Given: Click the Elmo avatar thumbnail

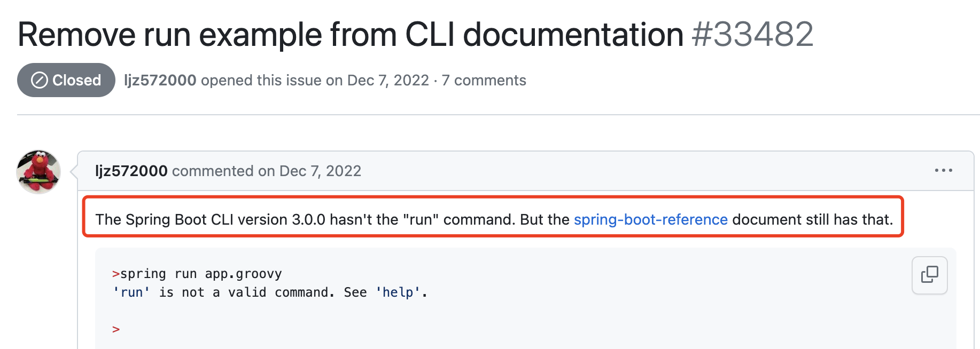Looking at the screenshot, I should [x=38, y=172].
